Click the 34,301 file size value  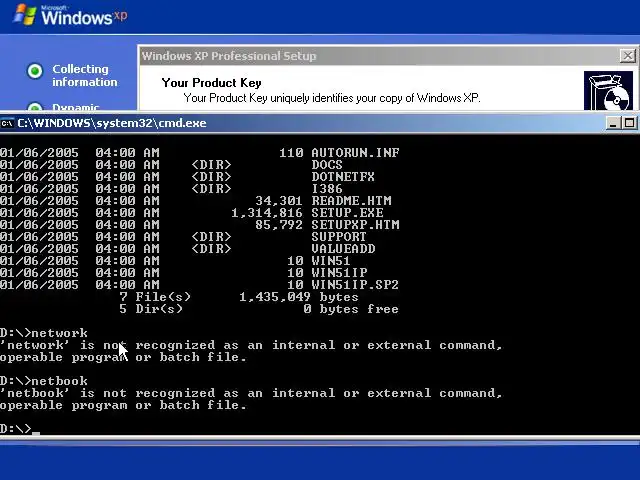(x=279, y=201)
